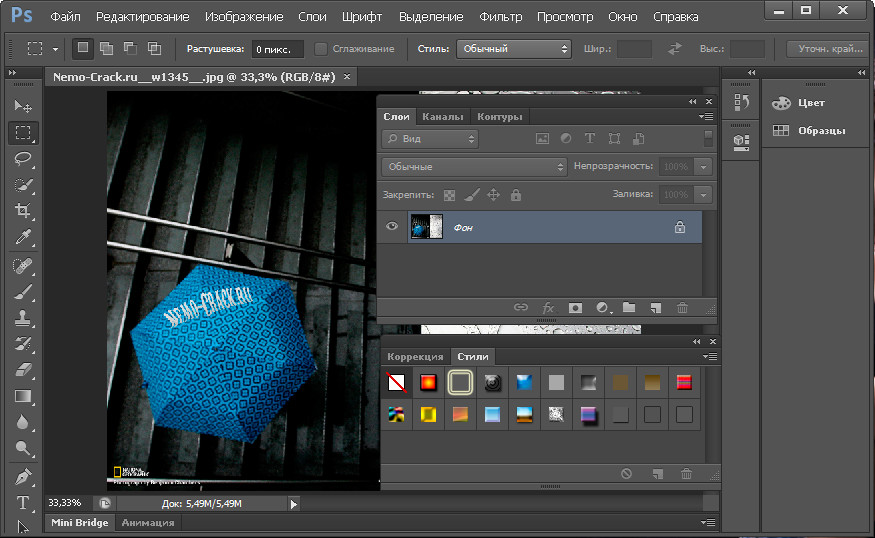Viewport: 875px width, 538px height.
Task: Click the Уточн. край button
Action: 830,49
